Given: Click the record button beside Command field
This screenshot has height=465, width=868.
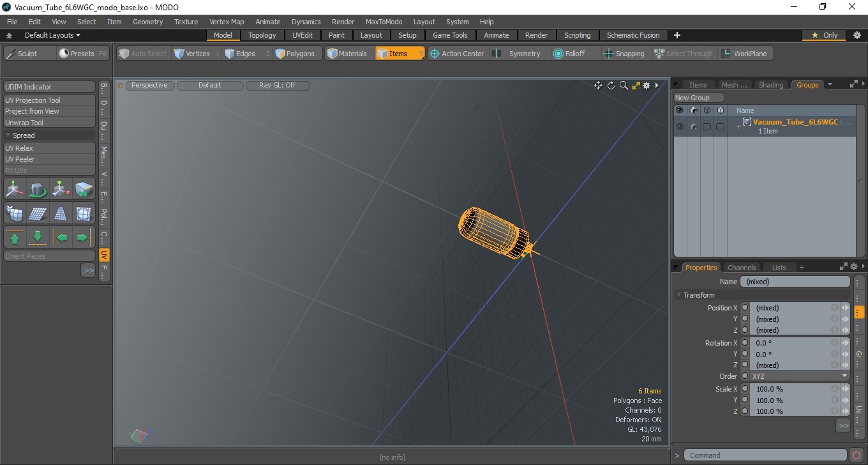Looking at the screenshot, I should pos(857,455).
